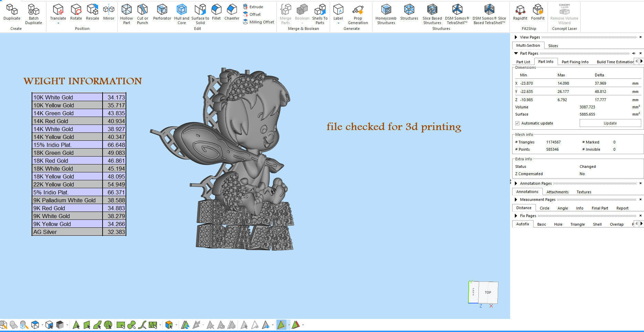Expand the View Pages panel
Image resolution: width=644 pixels, height=332 pixels.
click(516, 37)
